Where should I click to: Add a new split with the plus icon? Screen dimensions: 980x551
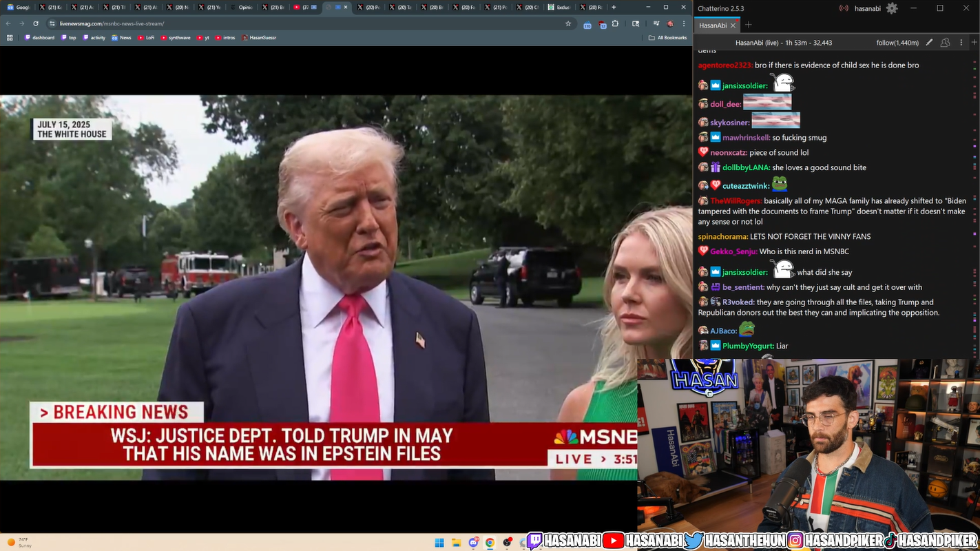click(974, 43)
